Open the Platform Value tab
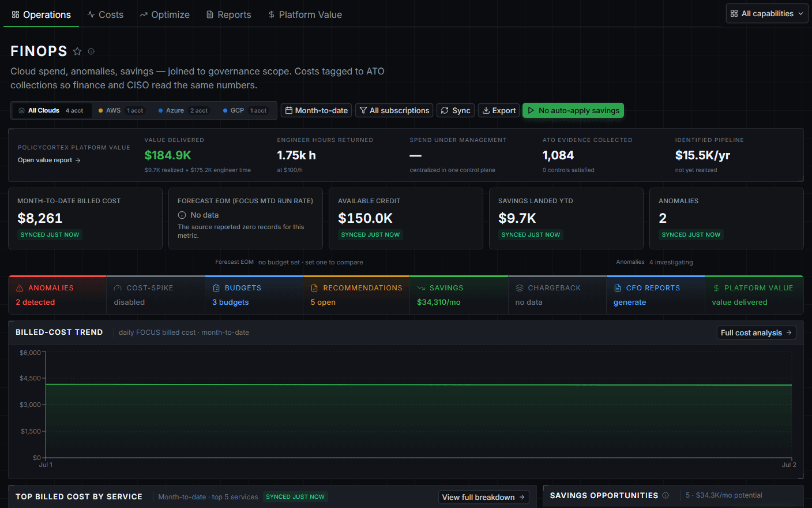 (x=305, y=14)
